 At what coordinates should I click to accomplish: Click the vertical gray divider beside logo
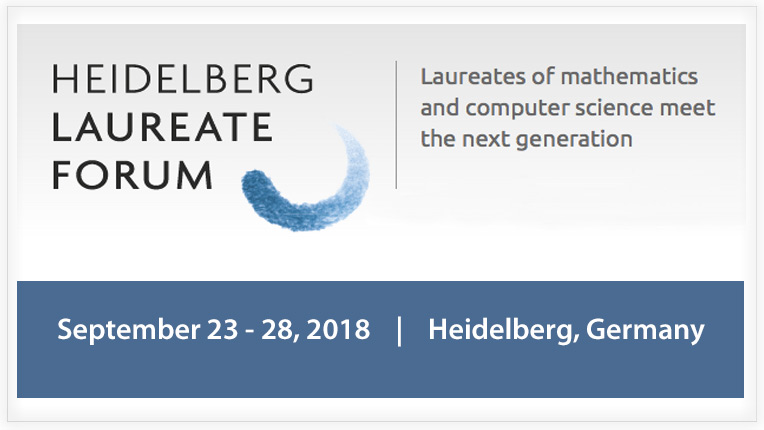click(396, 125)
